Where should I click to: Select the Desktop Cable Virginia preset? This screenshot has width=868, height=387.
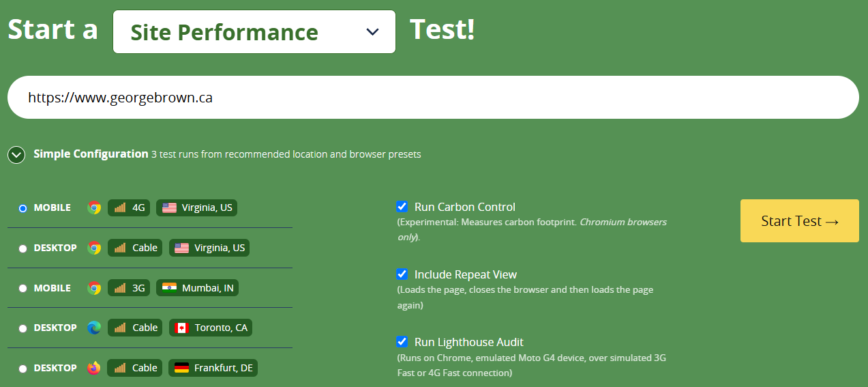pos(23,248)
